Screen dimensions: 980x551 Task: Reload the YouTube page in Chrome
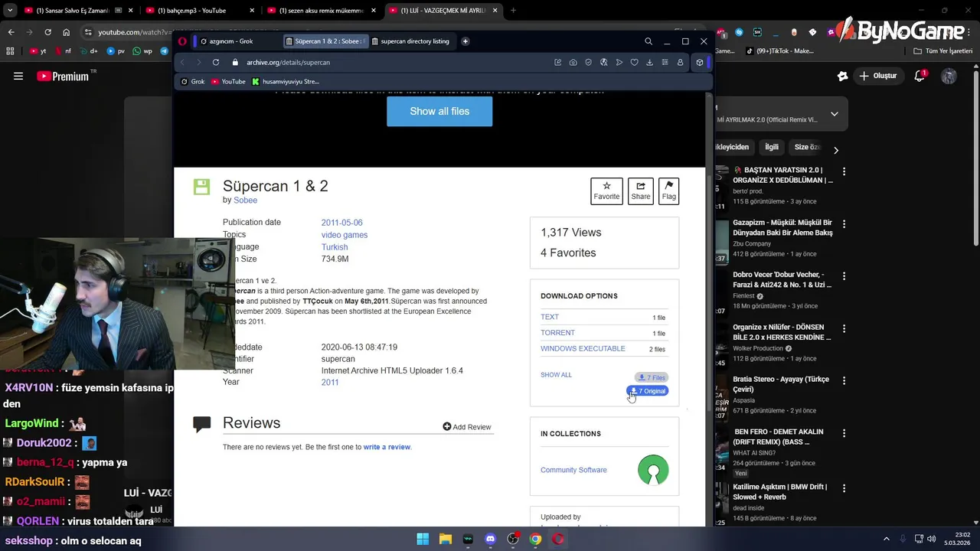click(x=47, y=32)
